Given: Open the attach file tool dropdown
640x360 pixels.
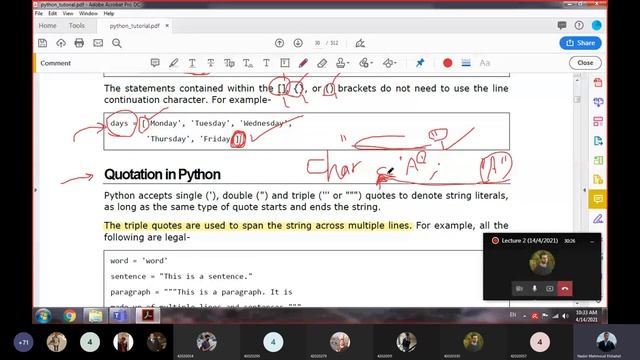Looking at the screenshot, I should point(365,63).
